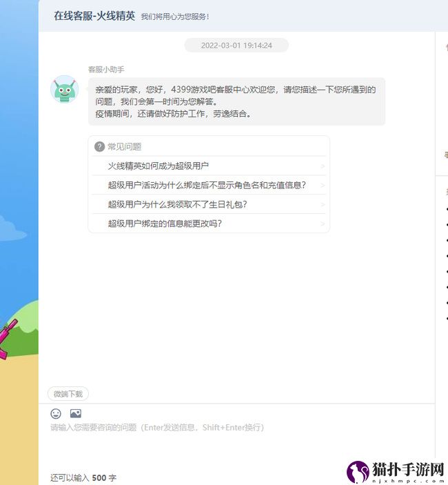Click the welcome message bubble from 4399游戏吧
448x485 pixels.
[x=236, y=101]
